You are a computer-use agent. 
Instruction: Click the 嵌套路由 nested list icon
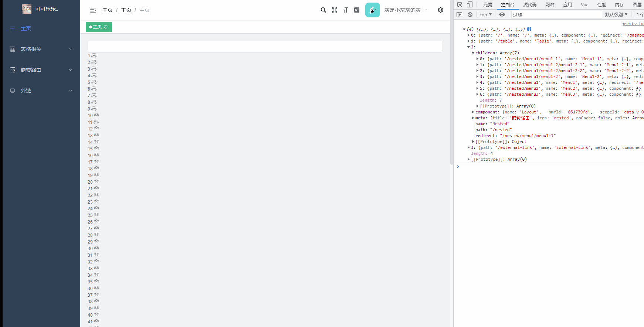(13, 70)
